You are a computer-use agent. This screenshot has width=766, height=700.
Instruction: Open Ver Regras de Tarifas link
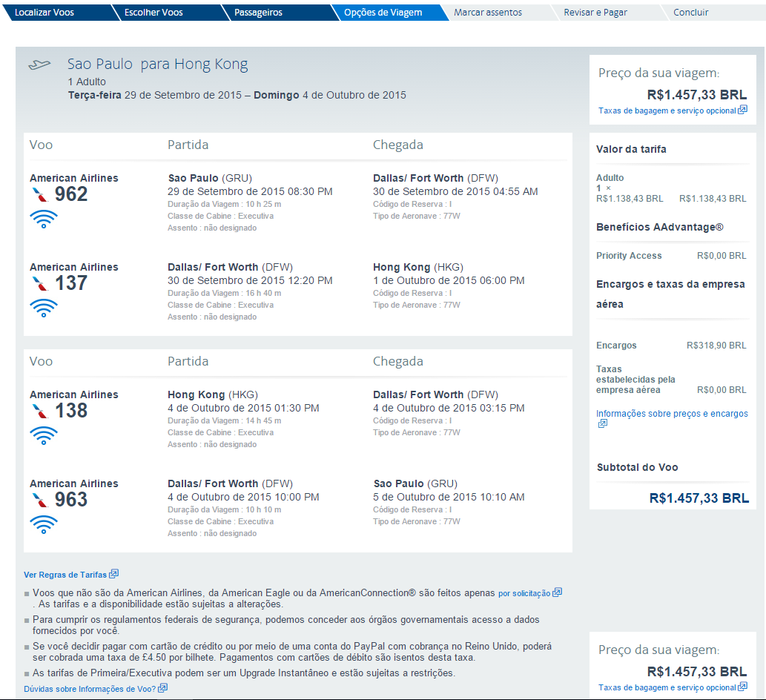[x=65, y=575]
